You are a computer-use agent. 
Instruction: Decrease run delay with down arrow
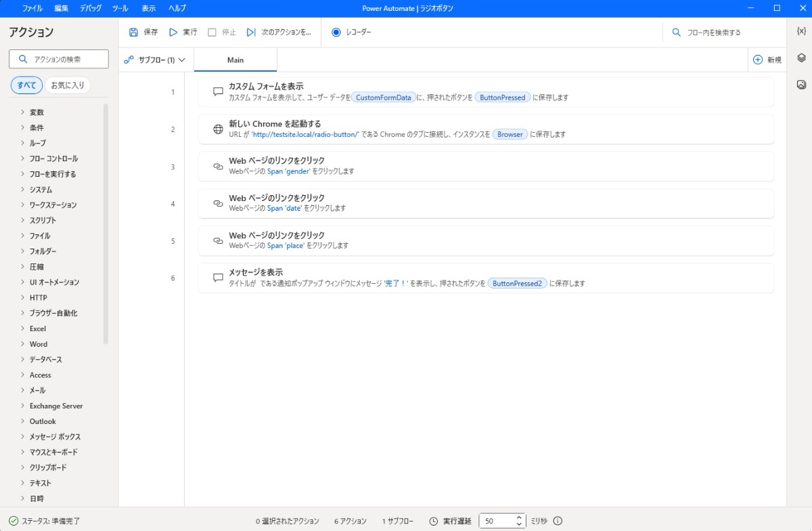click(x=519, y=524)
